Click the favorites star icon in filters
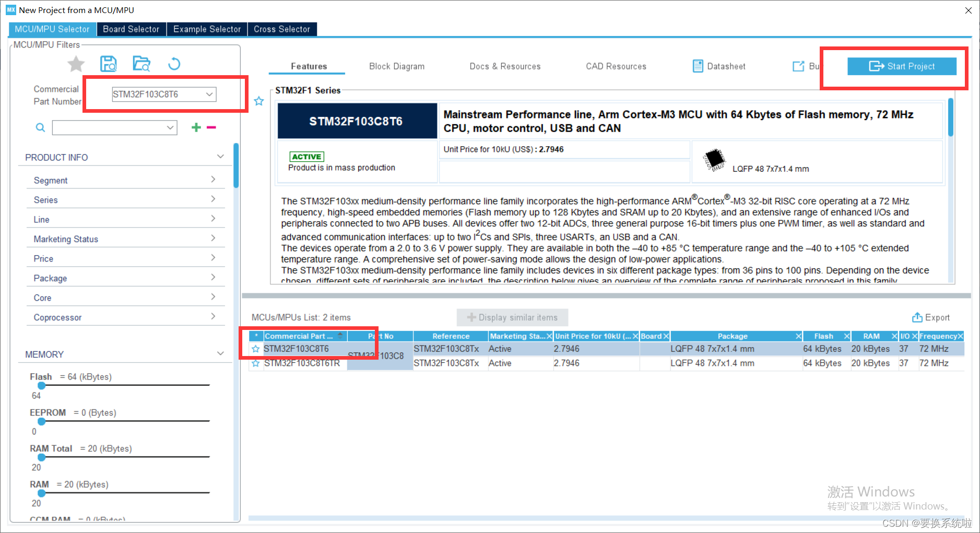980x533 pixels. point(76,64)
